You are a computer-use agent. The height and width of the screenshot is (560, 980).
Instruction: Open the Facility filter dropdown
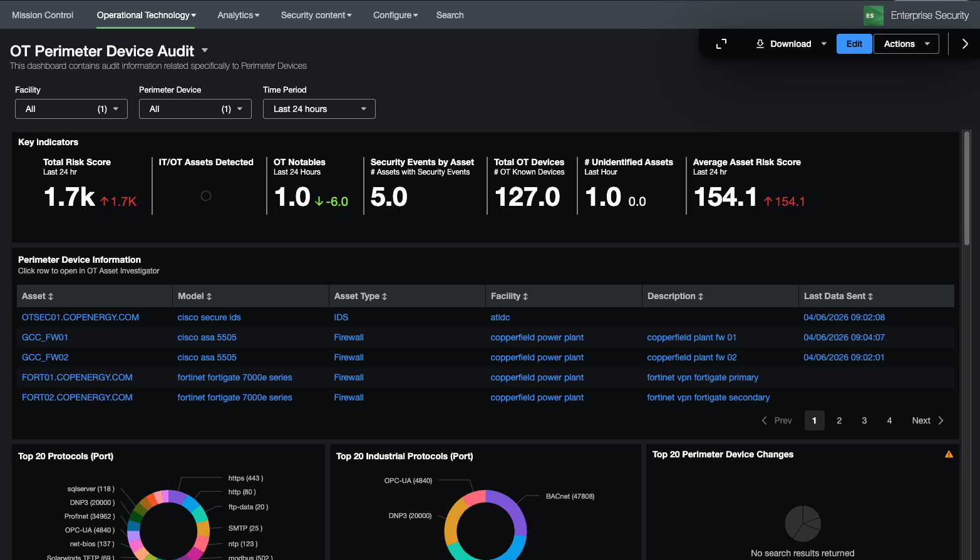pos(71,109)
